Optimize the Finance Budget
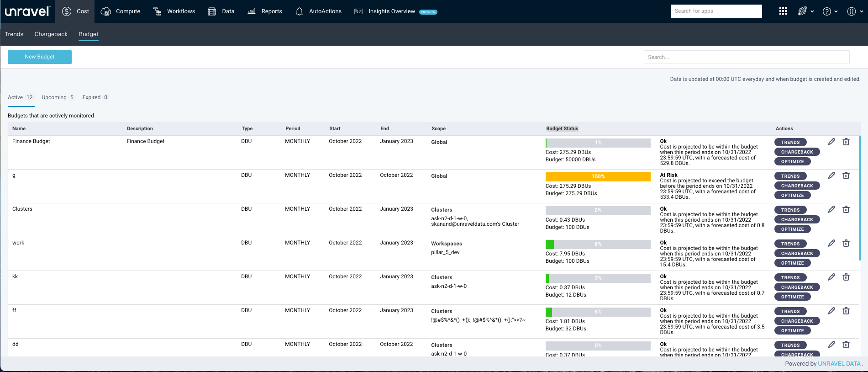Image resolution: width=868 pixels, height=372 pixels. [793, 162]
